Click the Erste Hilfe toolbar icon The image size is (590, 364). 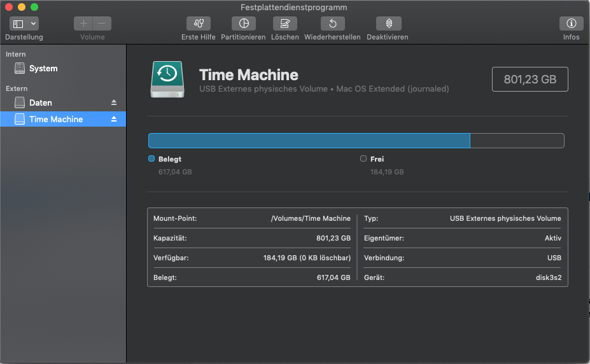pos(198,24)
